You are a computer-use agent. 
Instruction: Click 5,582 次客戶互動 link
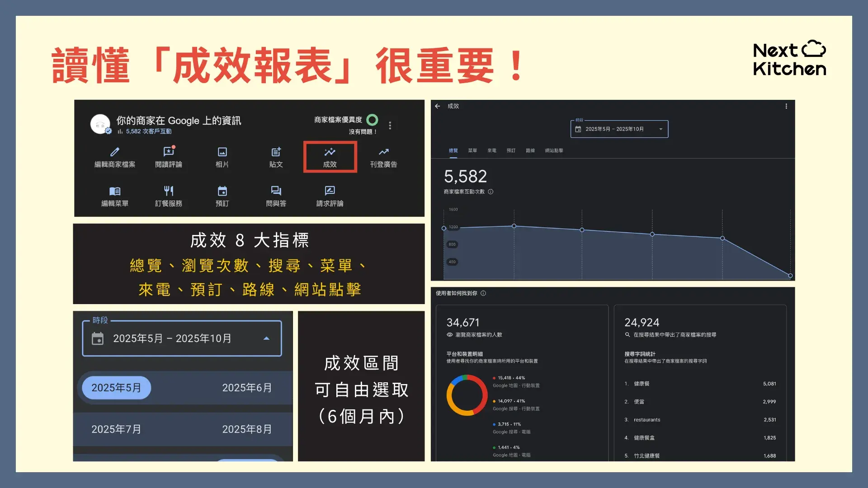point(148,131)
